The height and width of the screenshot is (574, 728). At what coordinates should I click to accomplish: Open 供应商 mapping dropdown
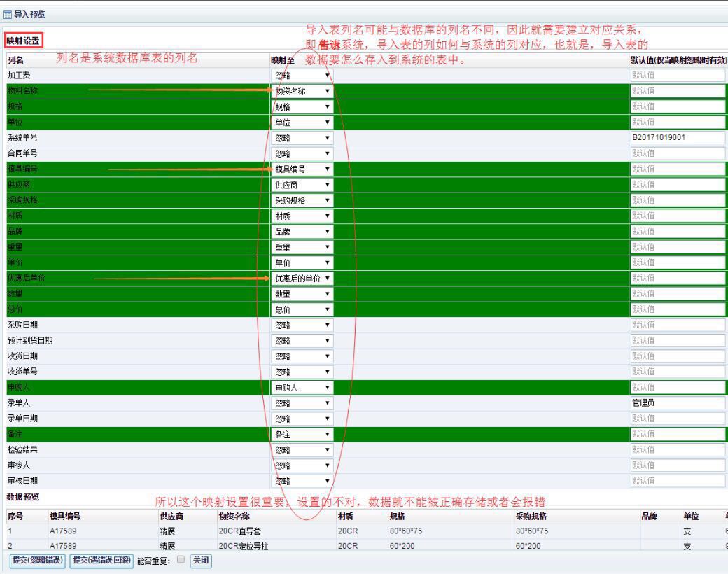tap(302, 185)
